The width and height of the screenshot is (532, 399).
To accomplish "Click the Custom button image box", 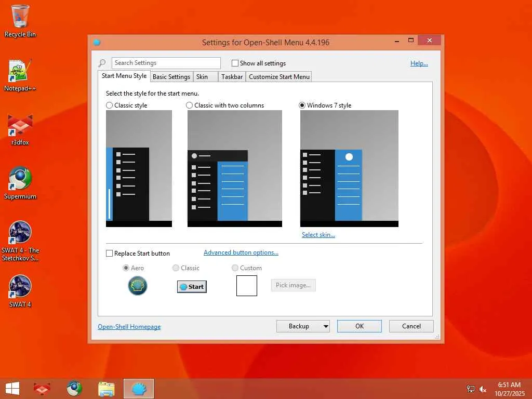I will [x=247, y=286].
